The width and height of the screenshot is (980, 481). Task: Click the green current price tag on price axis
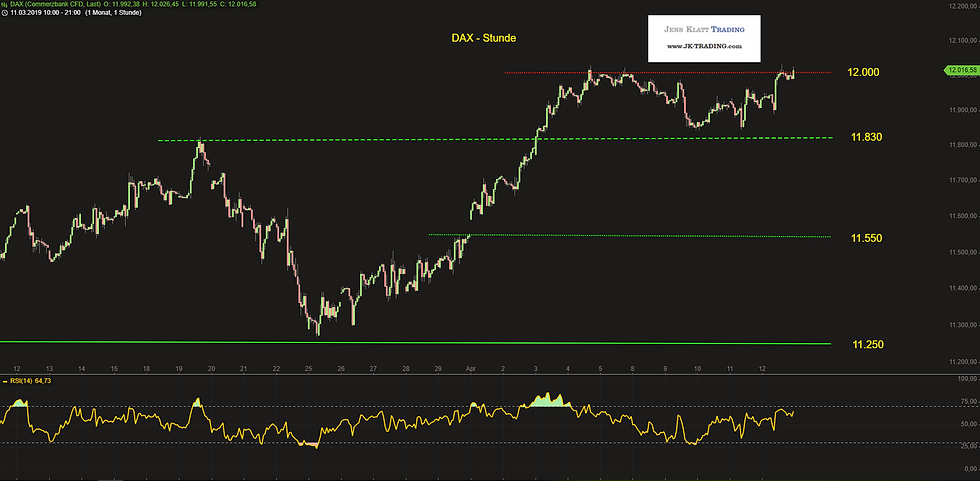(x=960, y=70)
